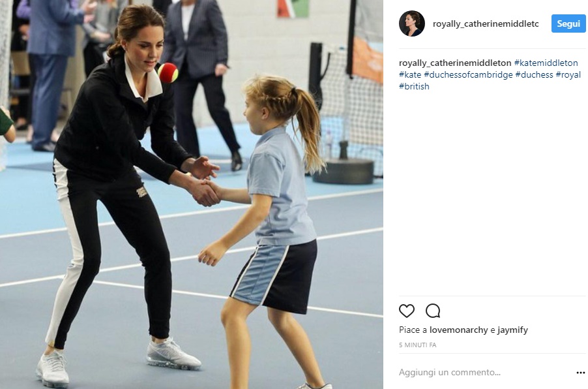Open comments with the speech bubble icon
588x389 pixels.
click(433, 311)
